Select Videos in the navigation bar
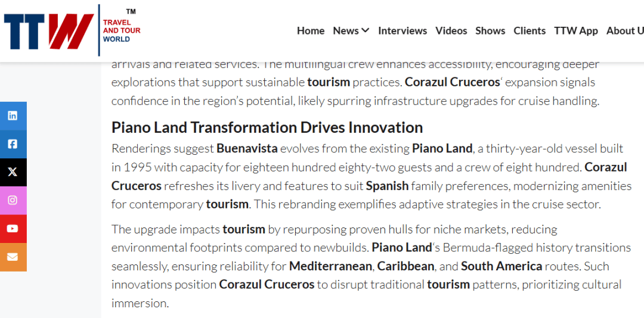 [451, 31]
